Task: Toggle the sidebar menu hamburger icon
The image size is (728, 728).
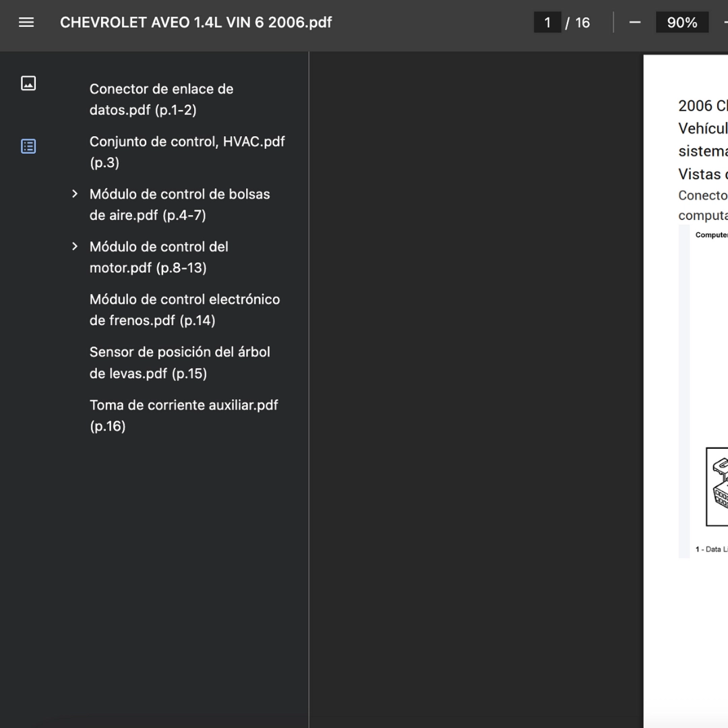Action: coord(26,22)
